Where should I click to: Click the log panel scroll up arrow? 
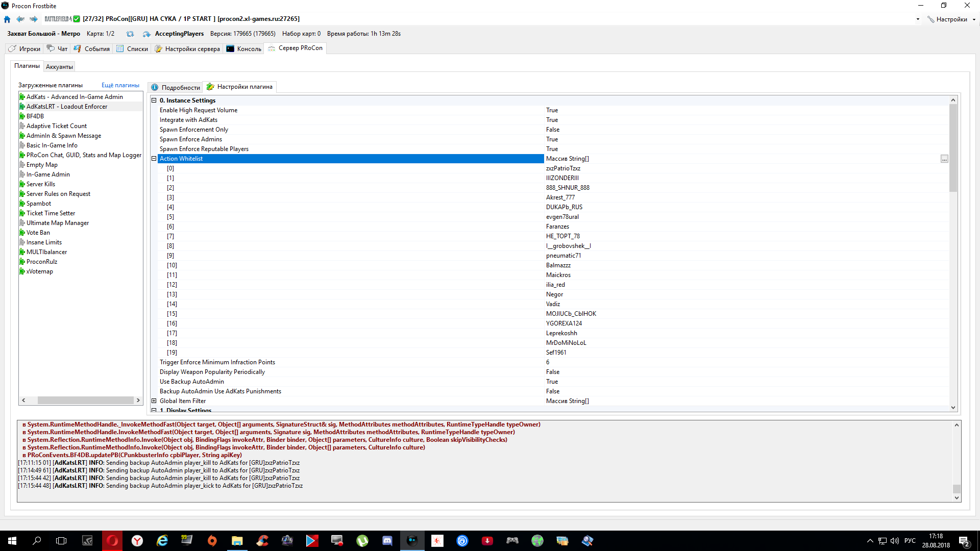(957, 425)
